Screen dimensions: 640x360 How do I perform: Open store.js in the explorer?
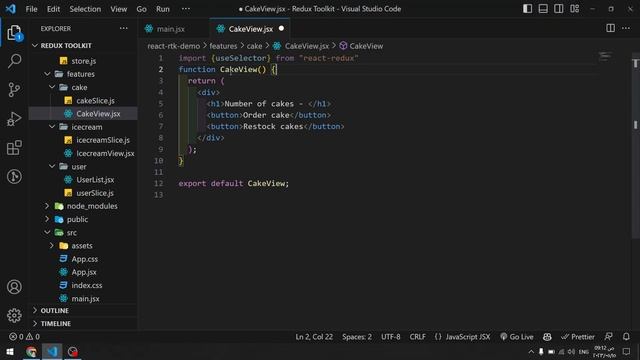pyautogui.click(x=83, y=61)
